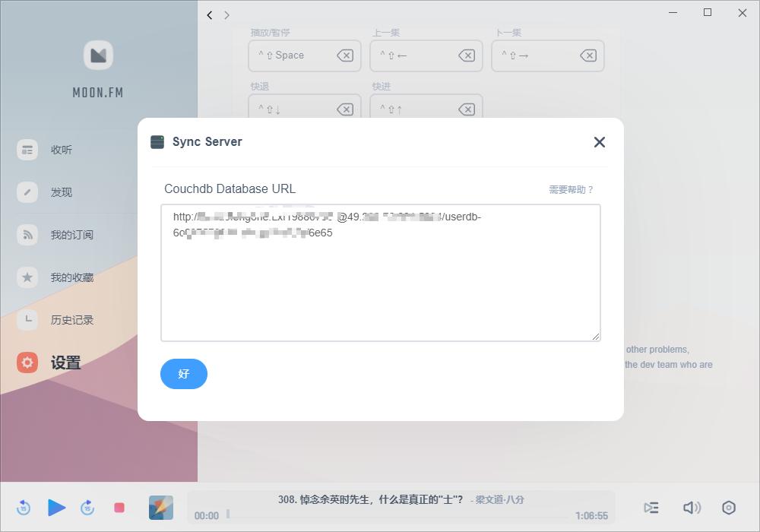
Task: Clear the 上一集 shortcut binding
Action: click(x=467, y=55)
